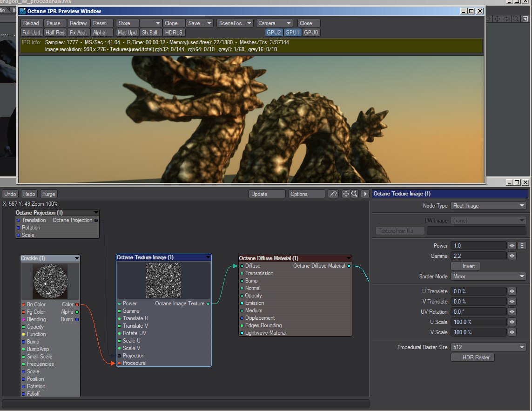Click the Reset button
The image size is (532, 411).
(101, 23)
